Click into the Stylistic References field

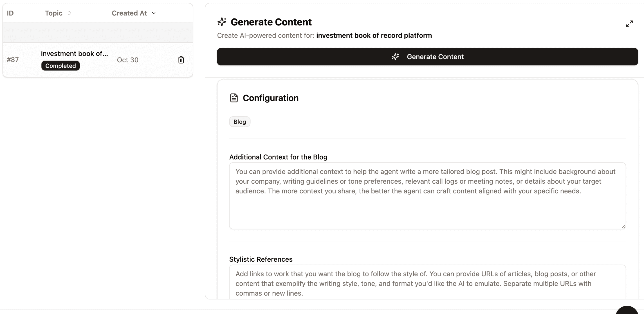click(x=427, y=283)
